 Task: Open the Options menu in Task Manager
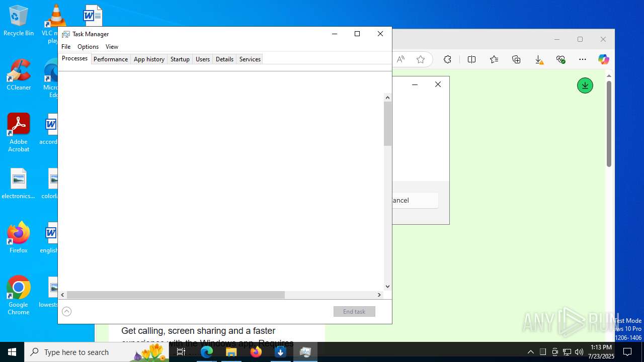pyautogui.click(x=88, y=47)
